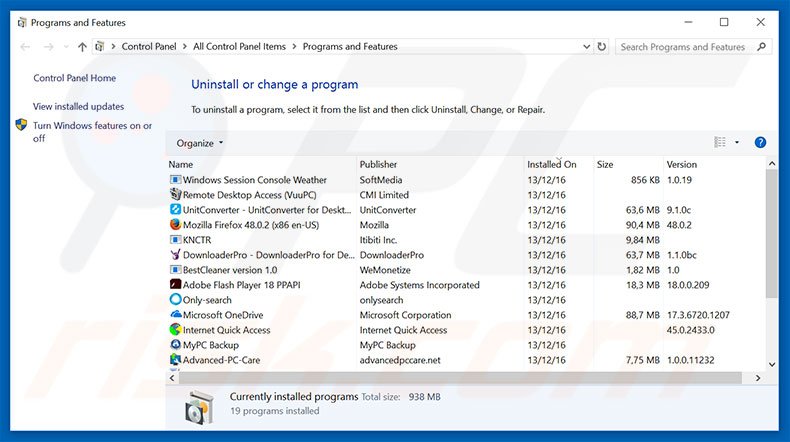Expand chevron after Control Panel breadcrumb
This screenshot has height=442, width=790.
[184, 46]
